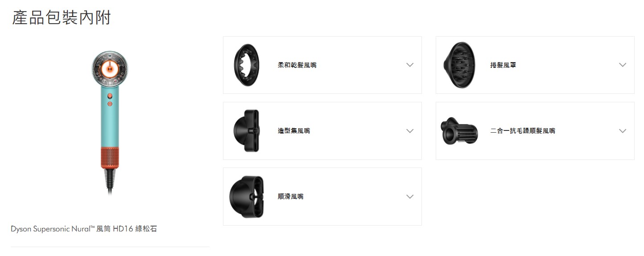
Task: Expand the 柔和乾髮風嘴 chevron
Action: tap(410, 65)
